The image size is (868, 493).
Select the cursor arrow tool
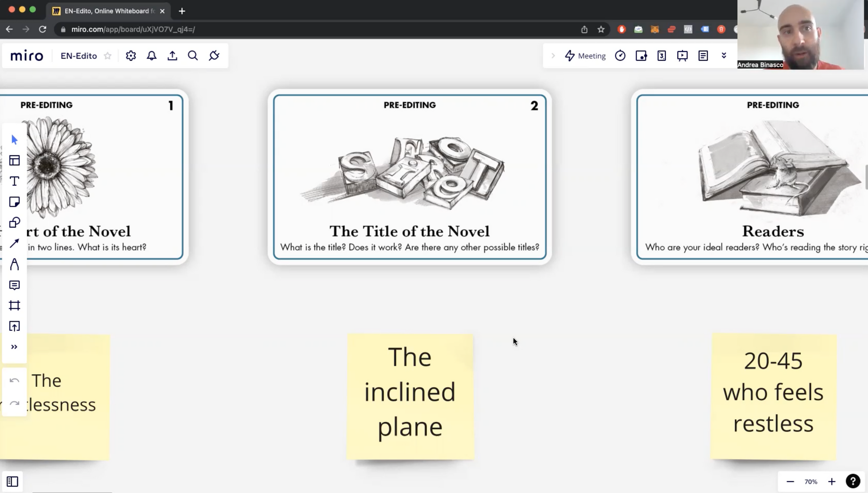(x=14, y=140)
